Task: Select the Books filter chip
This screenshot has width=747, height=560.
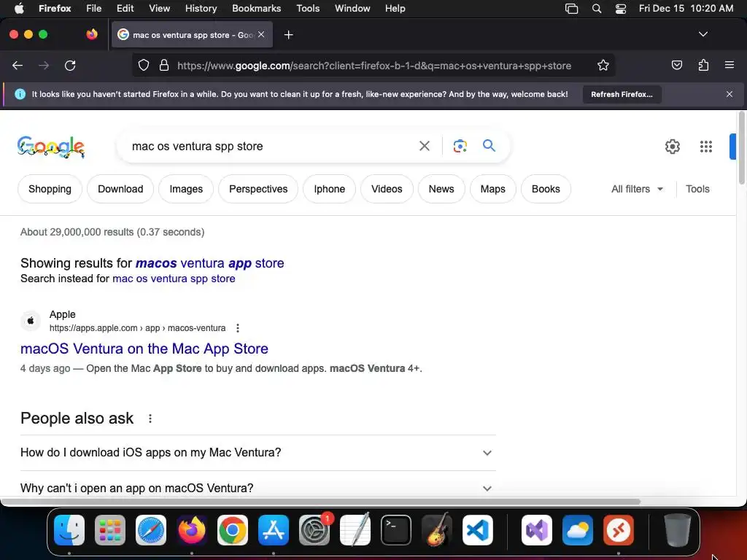Action: pos(546,189)
